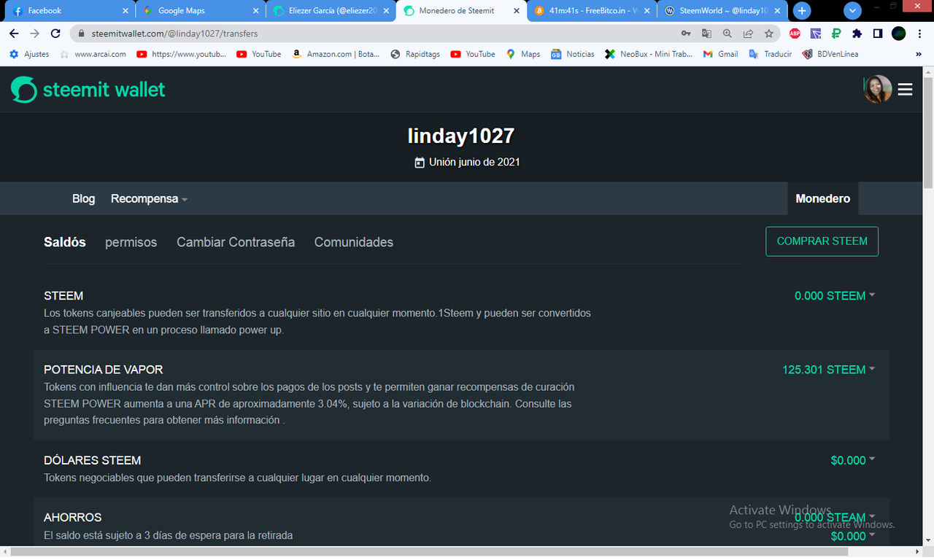The width and height of the screenshot is (934, 560).
Task: Open the tab search dropdown
Action: (x=852, y=11)
